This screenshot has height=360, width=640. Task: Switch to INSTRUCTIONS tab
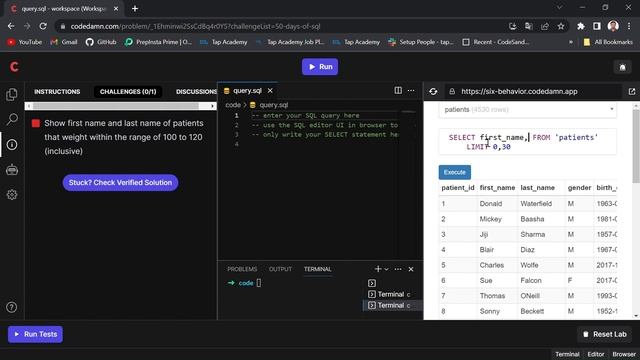pyautogui.click(x=57, y=91)
